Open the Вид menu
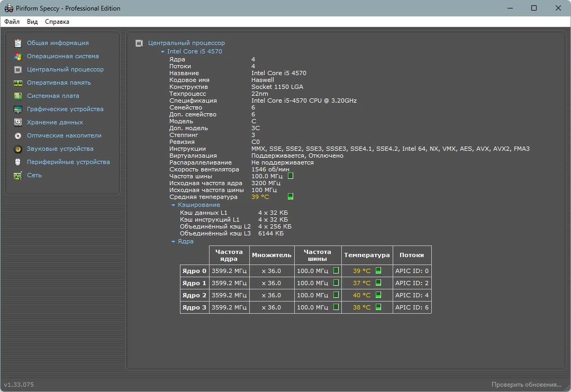This screenshot has width=571, height=392. click(32, 22)
